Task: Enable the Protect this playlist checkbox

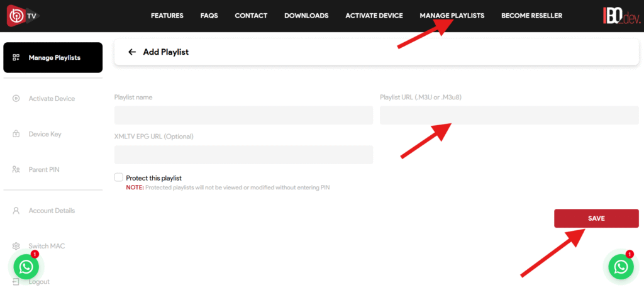Action: 119,177
